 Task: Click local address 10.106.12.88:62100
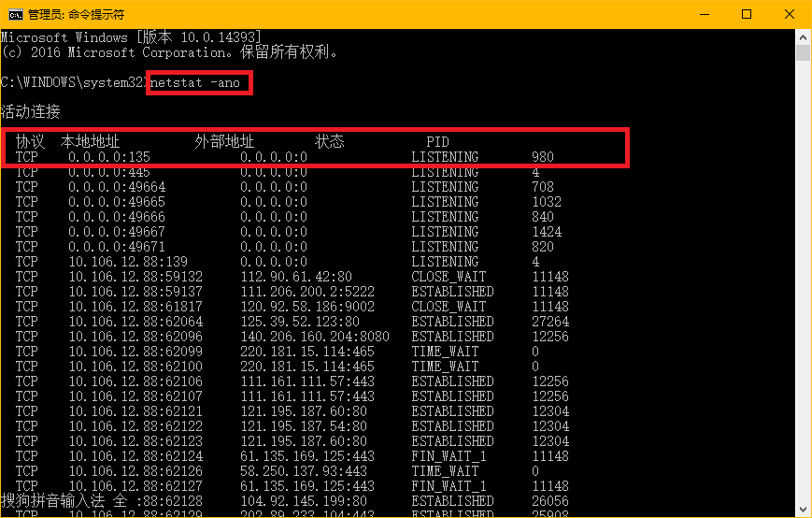[135, 367]
